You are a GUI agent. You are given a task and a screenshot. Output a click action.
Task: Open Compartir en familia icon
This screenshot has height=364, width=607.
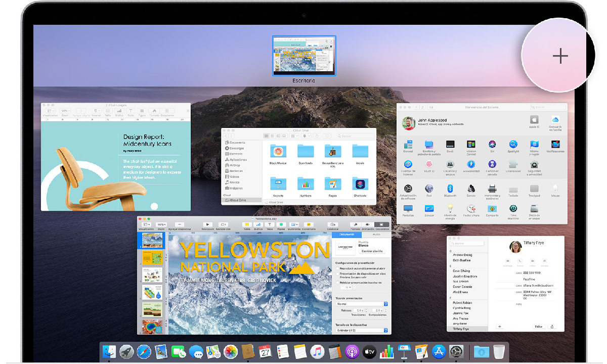(x=555, y=119)
